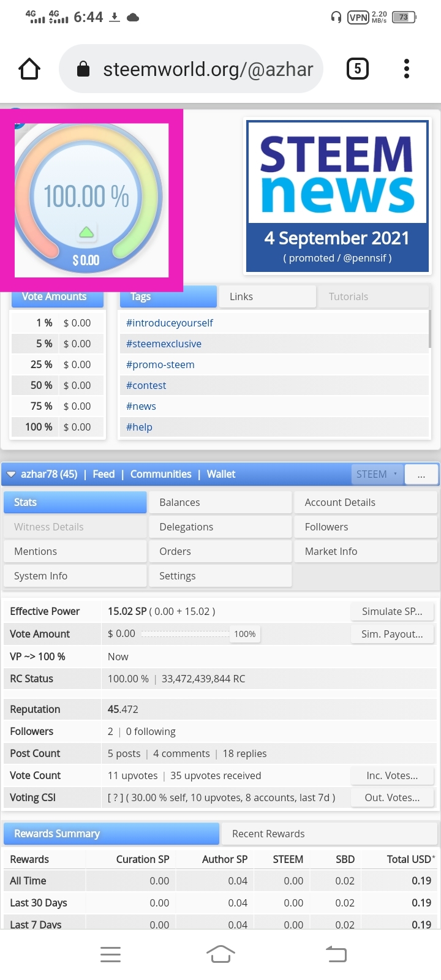This screenshot has width=441, height=980.
Task: Open the STEEM chain dropdown
Action: (x=377, y=474)
